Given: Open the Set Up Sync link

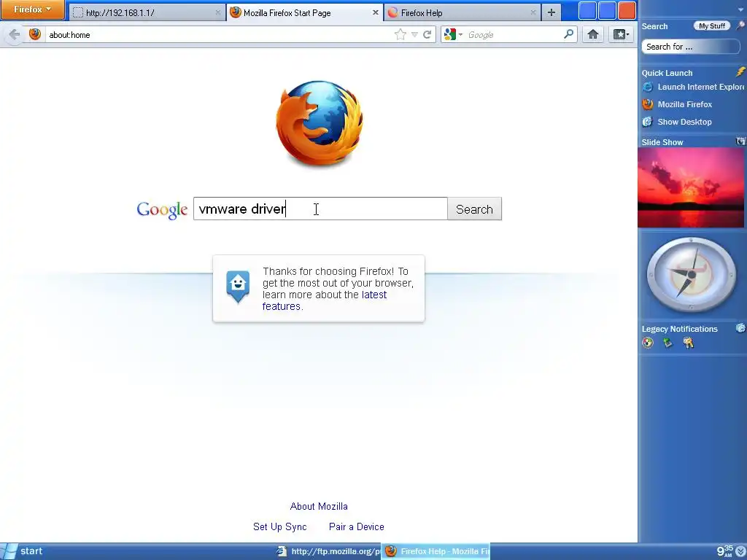Looking at the screenshot, I should click(x=279, y=526).
